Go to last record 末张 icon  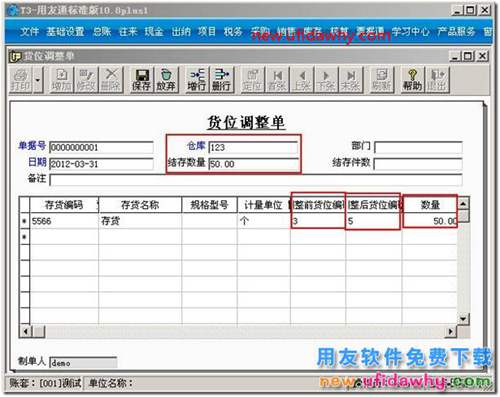(x=351, y=80)
